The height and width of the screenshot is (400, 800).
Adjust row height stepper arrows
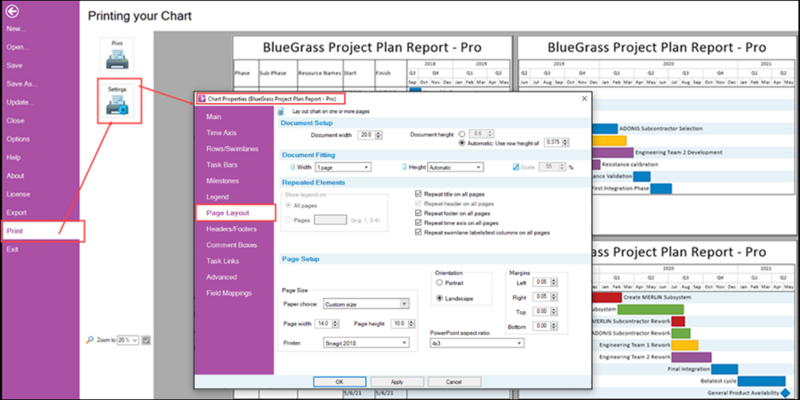pos(565,142)
